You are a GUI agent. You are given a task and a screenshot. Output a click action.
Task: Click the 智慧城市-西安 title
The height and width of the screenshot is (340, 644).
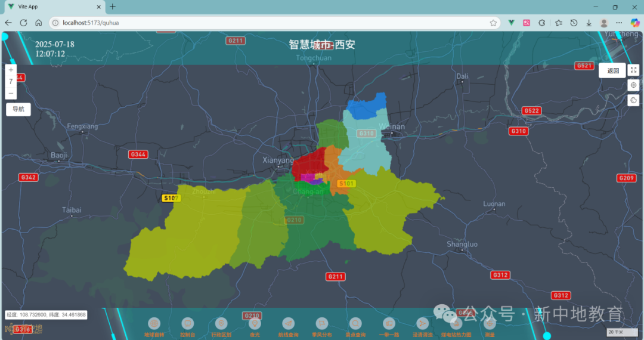pyautogui.click(x=321, y=45)
